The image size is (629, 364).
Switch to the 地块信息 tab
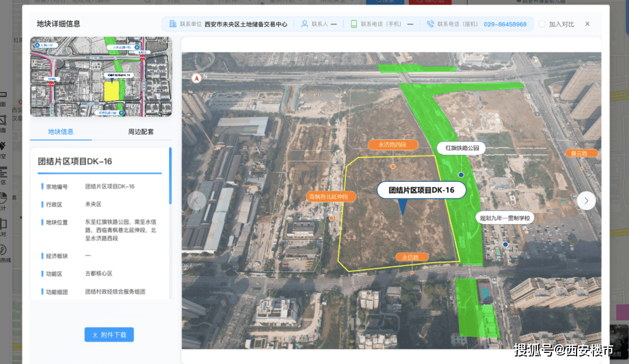[x=61, y=132]
